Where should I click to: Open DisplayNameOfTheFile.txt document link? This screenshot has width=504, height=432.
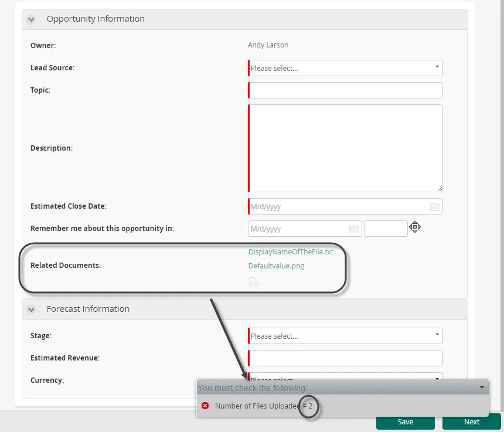coord(291,251)
